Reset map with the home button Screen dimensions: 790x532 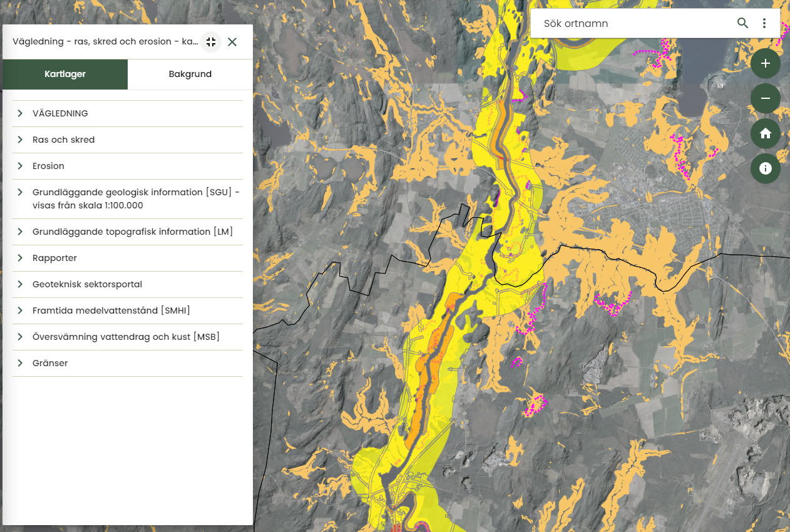point(765,133)
